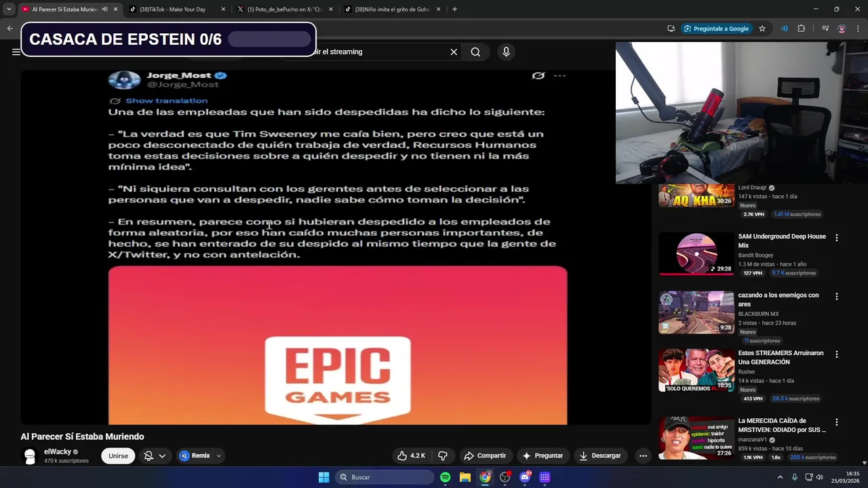Click the Remix button

195,456
